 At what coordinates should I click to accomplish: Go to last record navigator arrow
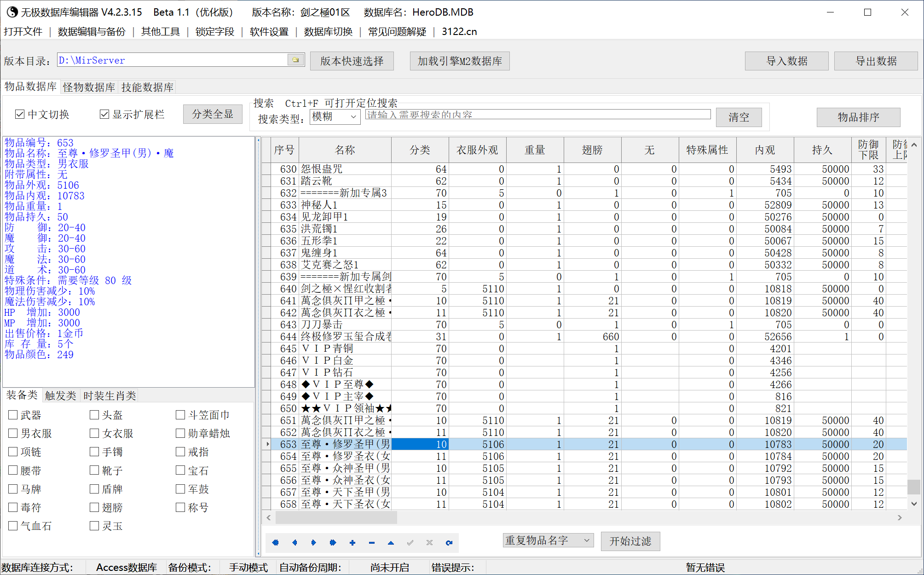(333, 543)
